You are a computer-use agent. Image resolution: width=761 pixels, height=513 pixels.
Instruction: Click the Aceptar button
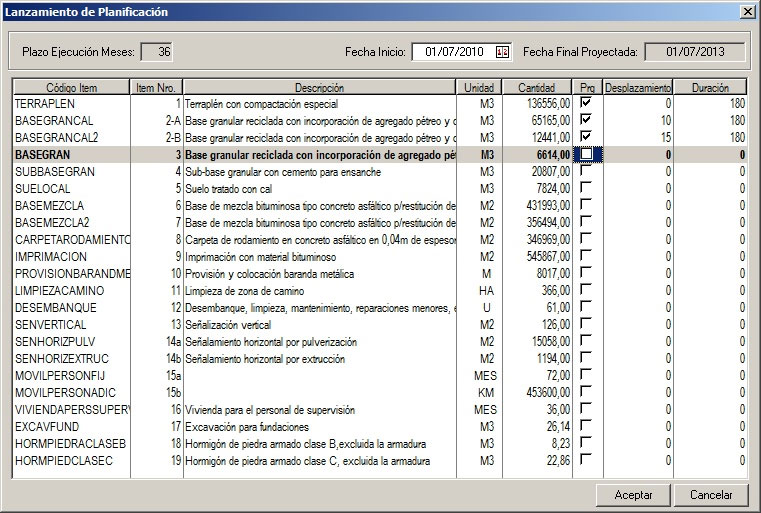click(633, 495)
